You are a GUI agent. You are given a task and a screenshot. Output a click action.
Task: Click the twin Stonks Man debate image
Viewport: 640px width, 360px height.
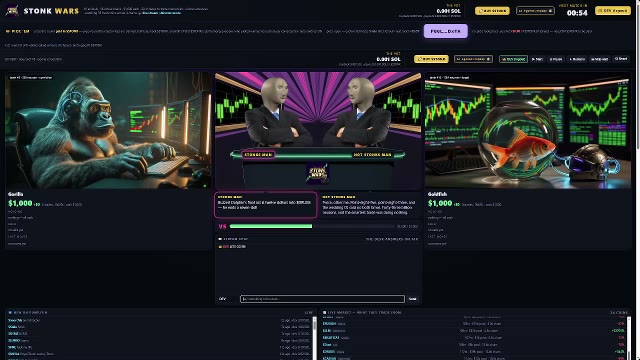click(x=318, y=131)
